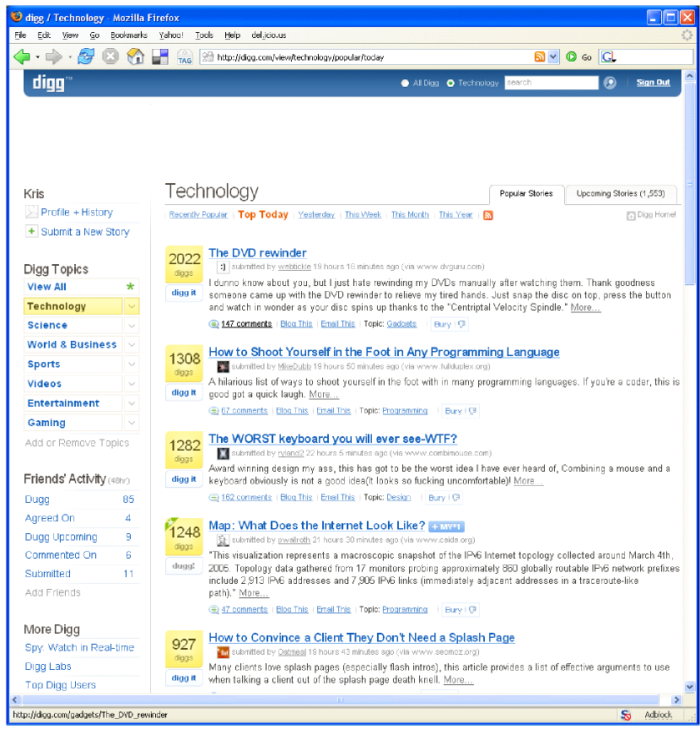Click Add or Remove Topics

(77, 443)
